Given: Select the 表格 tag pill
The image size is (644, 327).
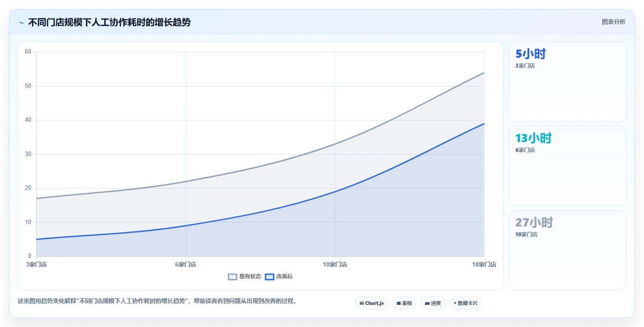Looking at the screenshot, I should (404, 303).
